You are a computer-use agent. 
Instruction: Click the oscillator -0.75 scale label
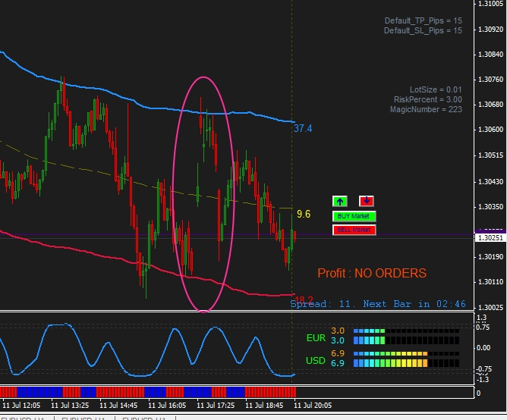pyautogui.click(x=483, y=369)
